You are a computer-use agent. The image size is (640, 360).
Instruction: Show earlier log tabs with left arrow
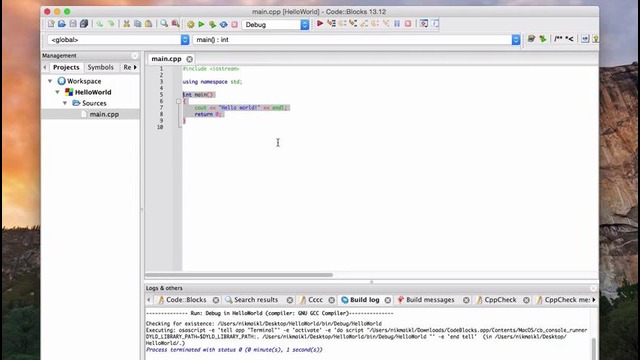point(149,300)
